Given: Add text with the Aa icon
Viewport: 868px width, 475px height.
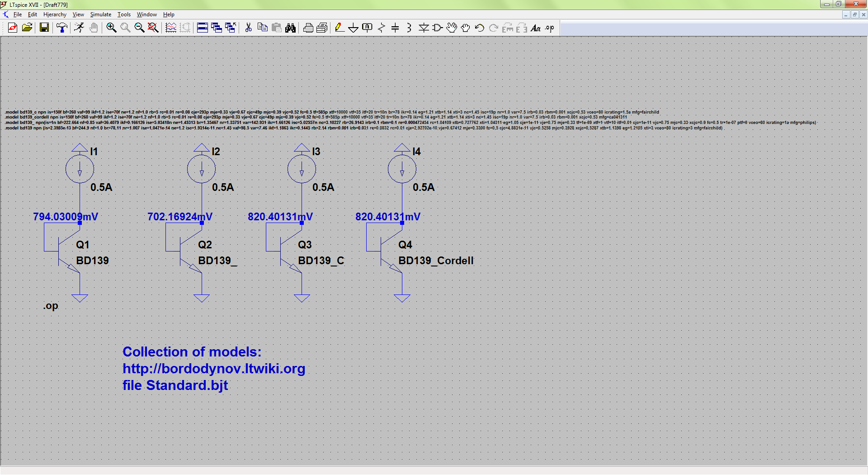Looking at the screenshot, I should pyautogui.click(x=536, y=28).
